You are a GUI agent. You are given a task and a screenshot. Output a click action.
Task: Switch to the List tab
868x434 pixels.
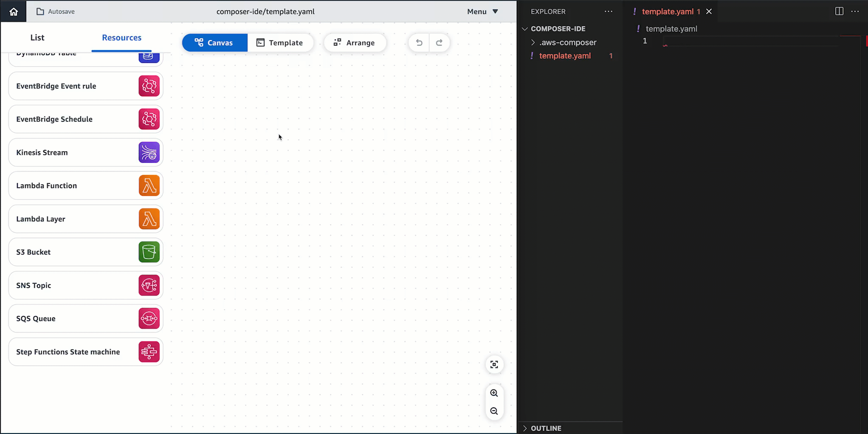(x=37, y=37)
